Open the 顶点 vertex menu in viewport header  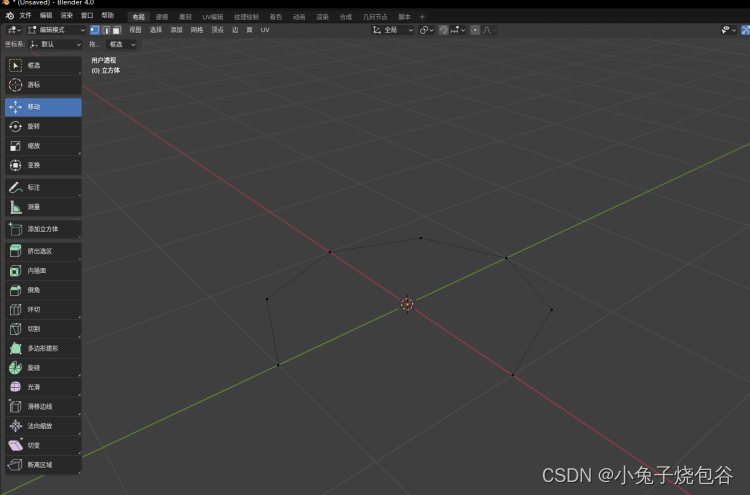(218, 30)
